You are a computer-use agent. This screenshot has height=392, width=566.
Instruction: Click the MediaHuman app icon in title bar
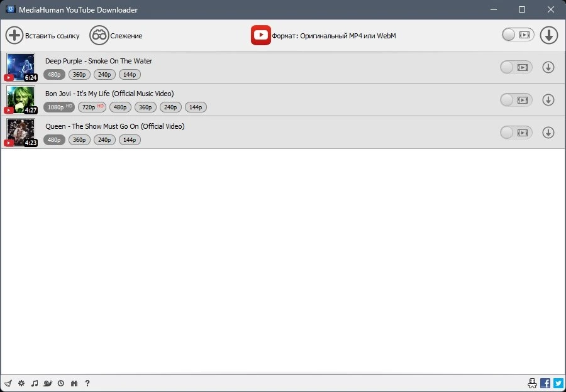(x=10, y=9)
